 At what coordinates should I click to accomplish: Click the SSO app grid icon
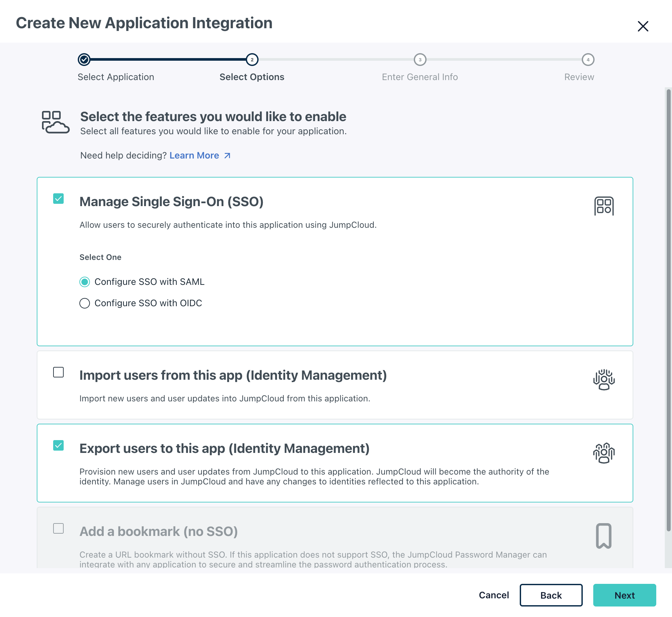click(603, 206)
